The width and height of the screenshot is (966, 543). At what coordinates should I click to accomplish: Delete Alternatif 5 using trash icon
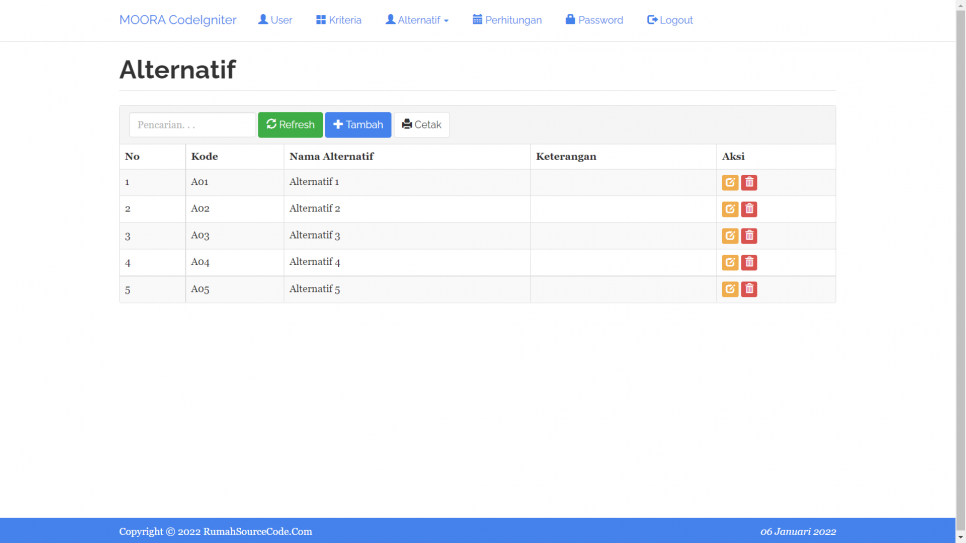(x=749, y=289)
